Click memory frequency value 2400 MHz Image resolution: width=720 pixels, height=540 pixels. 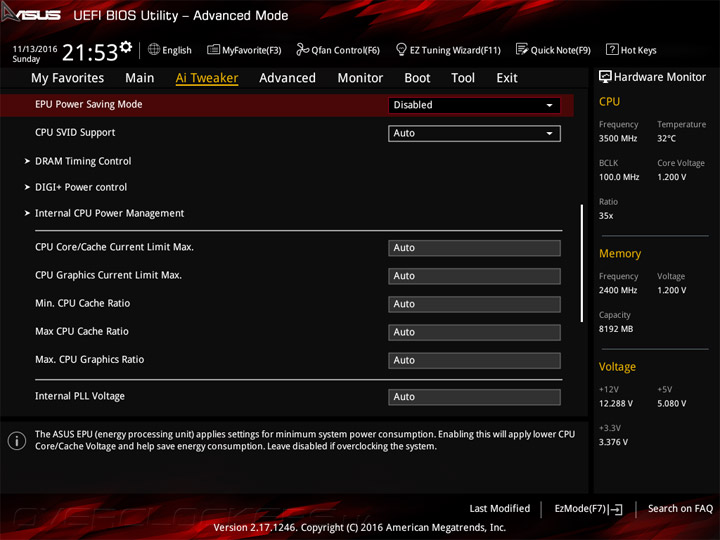tap(618, 291)
